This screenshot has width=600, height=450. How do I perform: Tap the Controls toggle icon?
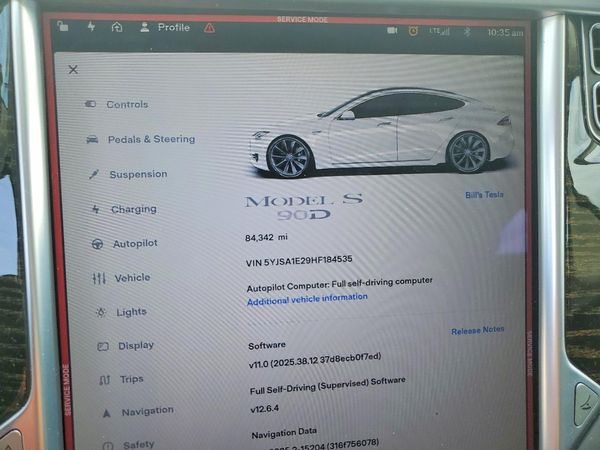tap(90, 104)
